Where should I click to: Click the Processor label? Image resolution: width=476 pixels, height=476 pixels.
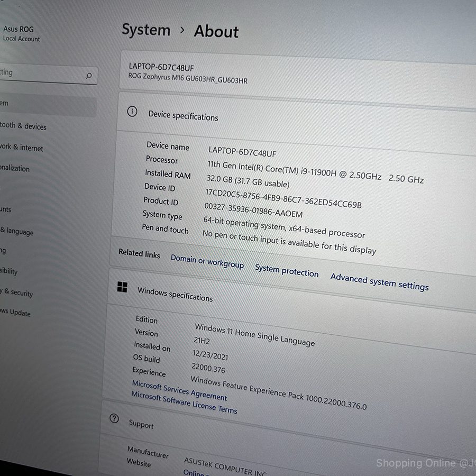click(x=162, y=159)
